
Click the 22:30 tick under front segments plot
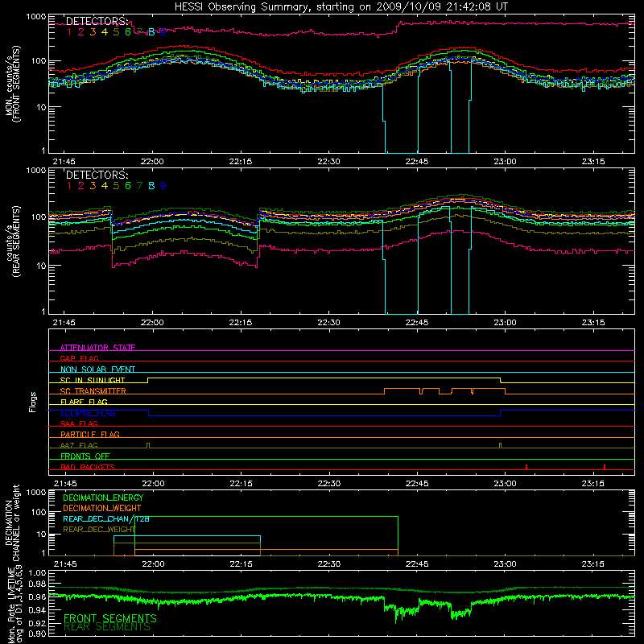tap(328, 162)
